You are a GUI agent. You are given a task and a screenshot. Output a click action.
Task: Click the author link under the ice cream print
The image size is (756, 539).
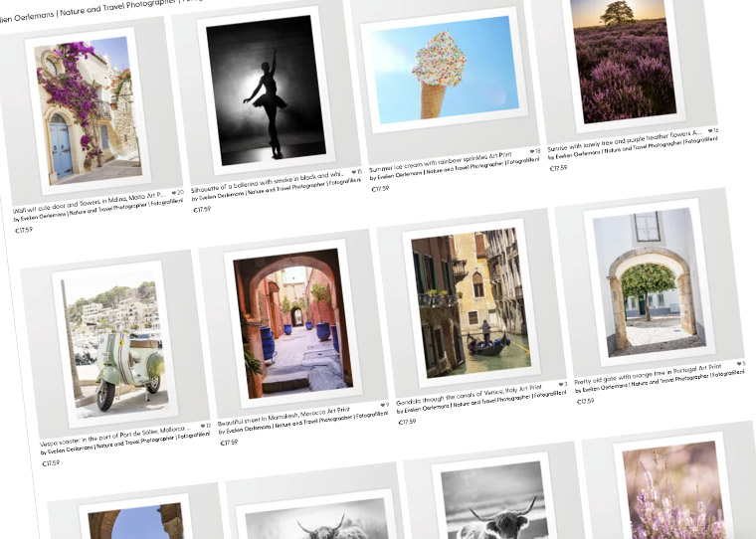pos(456,169)
